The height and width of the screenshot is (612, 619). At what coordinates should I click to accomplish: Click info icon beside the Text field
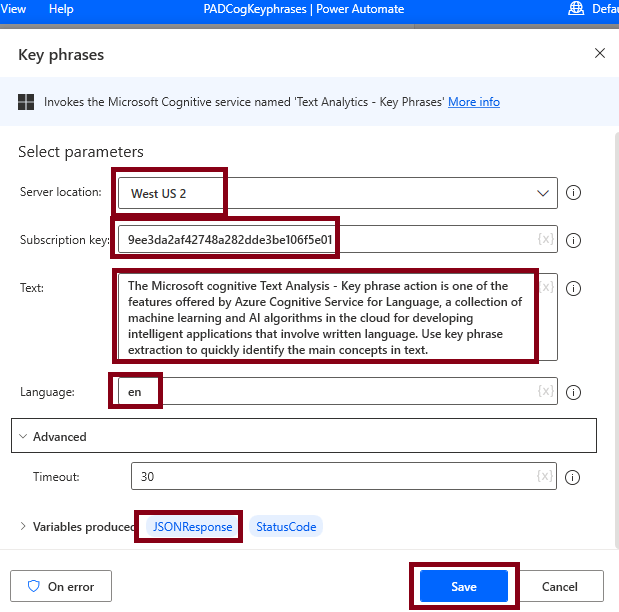(x=574, y=288)
